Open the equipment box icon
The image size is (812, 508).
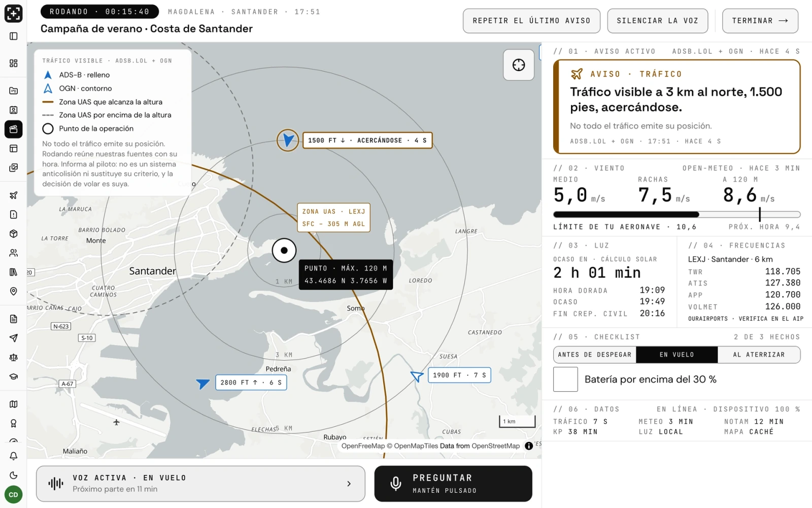click(x=13, y=234)
